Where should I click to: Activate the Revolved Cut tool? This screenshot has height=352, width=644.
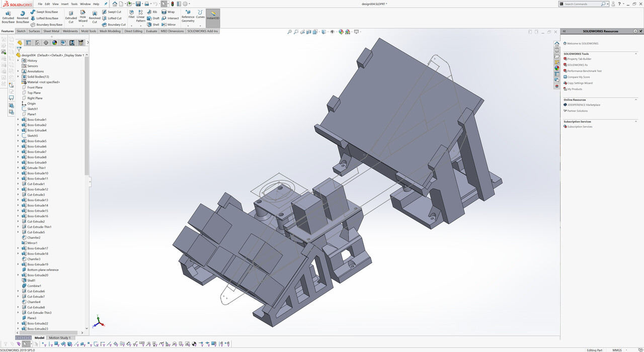click(95, 17)
